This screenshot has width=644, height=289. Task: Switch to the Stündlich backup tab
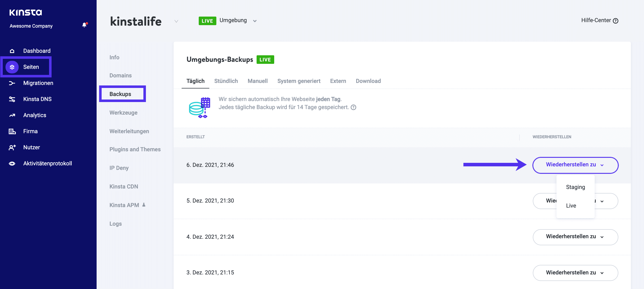pyautogui.click(x=225, y=80)
